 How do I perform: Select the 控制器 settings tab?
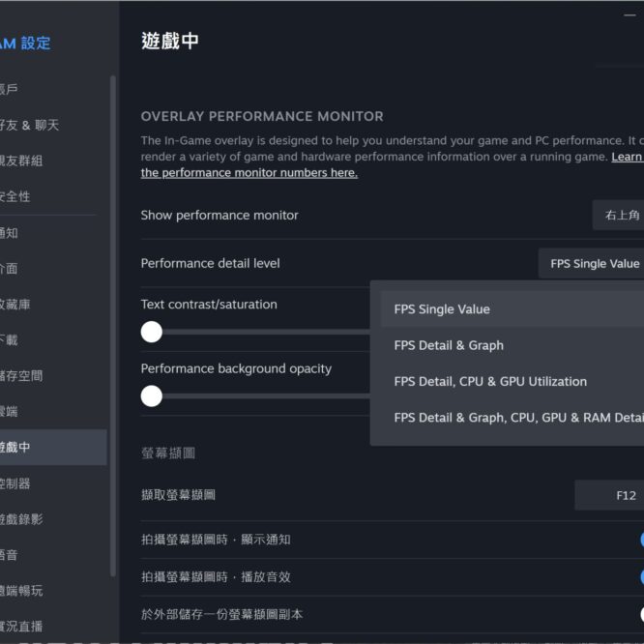coord(17,483)
